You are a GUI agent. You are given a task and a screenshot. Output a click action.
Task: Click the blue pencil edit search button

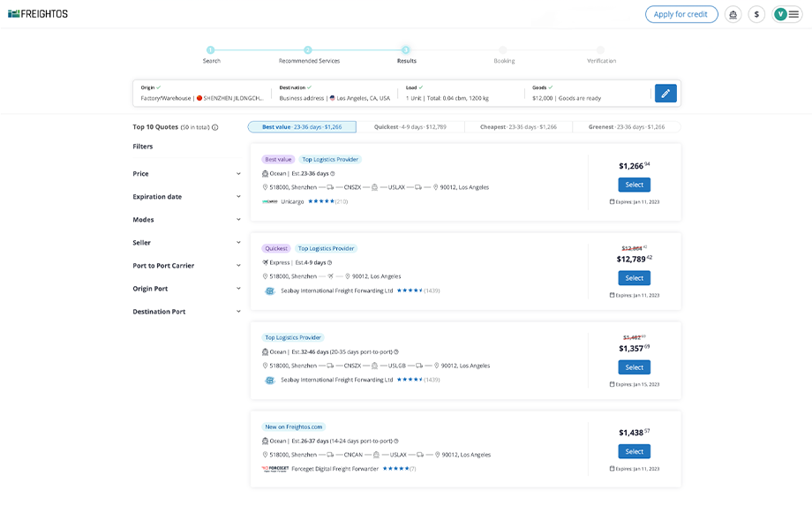click(665, 94)
